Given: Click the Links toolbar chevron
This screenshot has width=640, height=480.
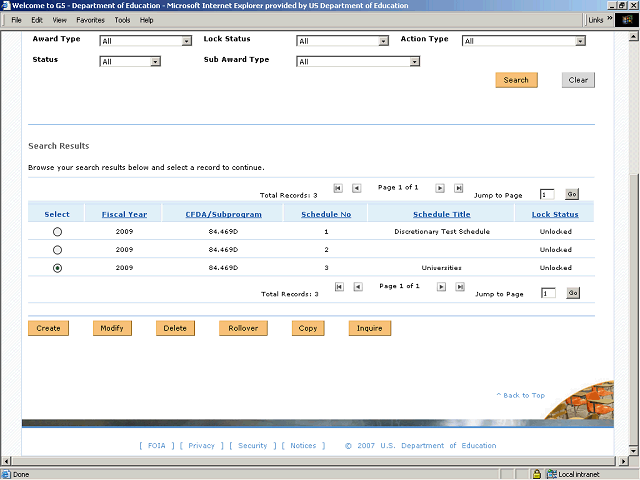Looking at the screenshot, I should (x=609, y=18).
